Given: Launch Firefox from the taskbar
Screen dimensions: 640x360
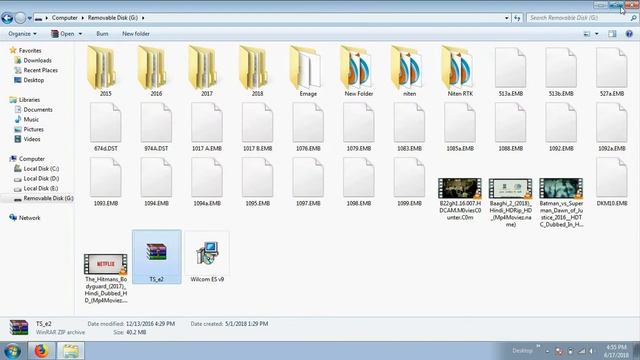Looking at the screenshot, I should pyautogui.click(x=41, y=351).
